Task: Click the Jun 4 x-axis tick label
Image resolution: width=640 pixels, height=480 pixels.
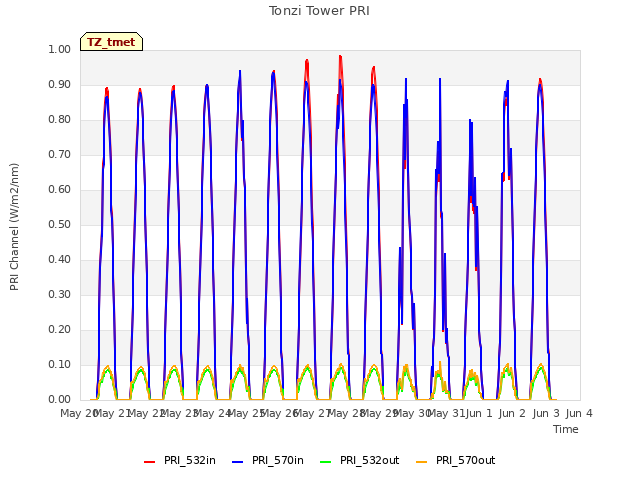Action: click(579, 413)
